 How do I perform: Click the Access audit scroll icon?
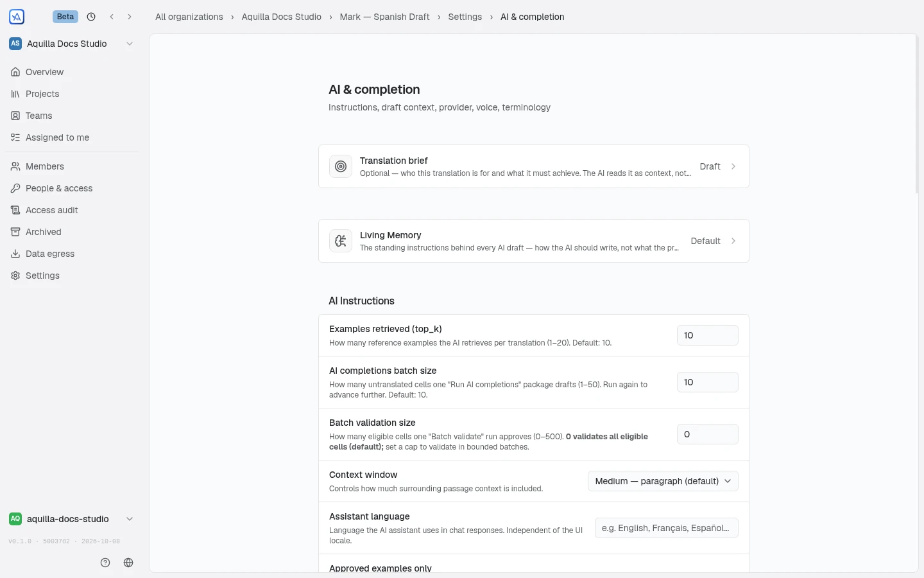pos(15,210)
